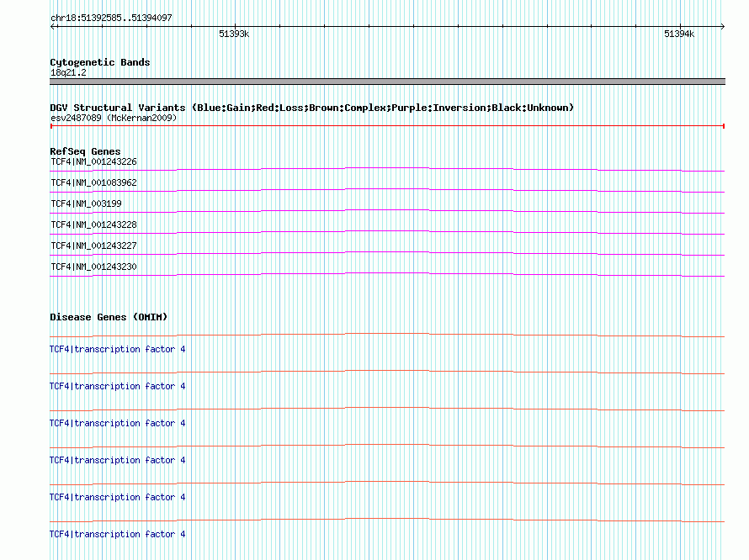
Task: Open the first TCF4|transcription factor 4 link
Action: click(117, 349)
